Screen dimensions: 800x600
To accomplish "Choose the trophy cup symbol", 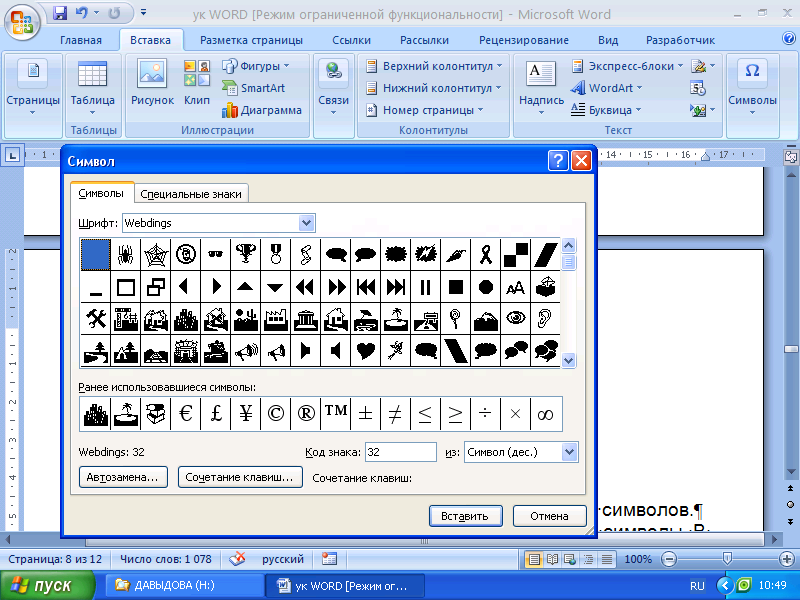I will (x=245, y=254).
